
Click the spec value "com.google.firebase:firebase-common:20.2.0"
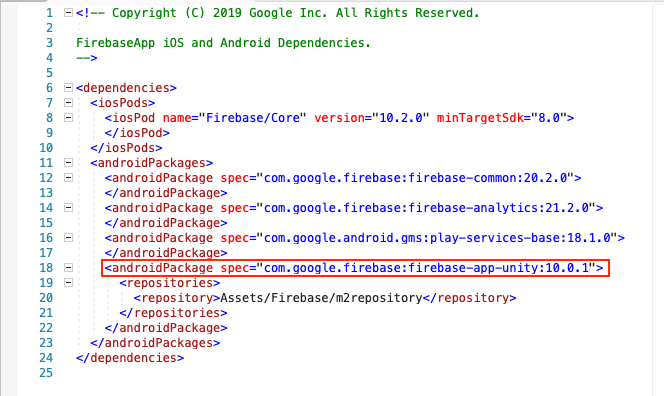tap(415, 178)
